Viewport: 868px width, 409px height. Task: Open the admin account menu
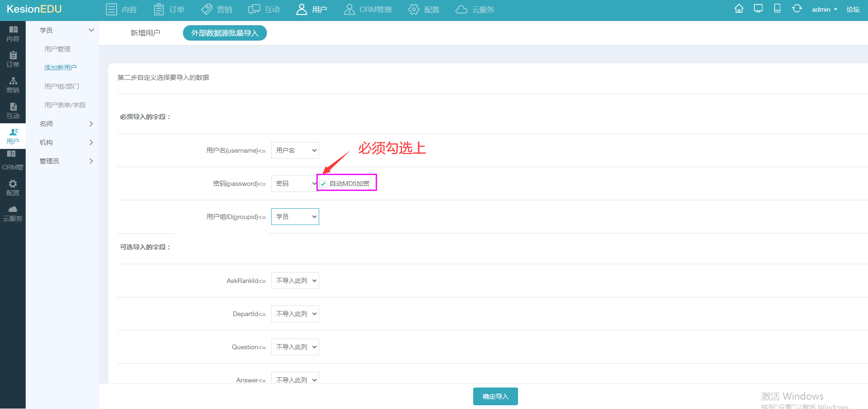click(x=824, y=9)
